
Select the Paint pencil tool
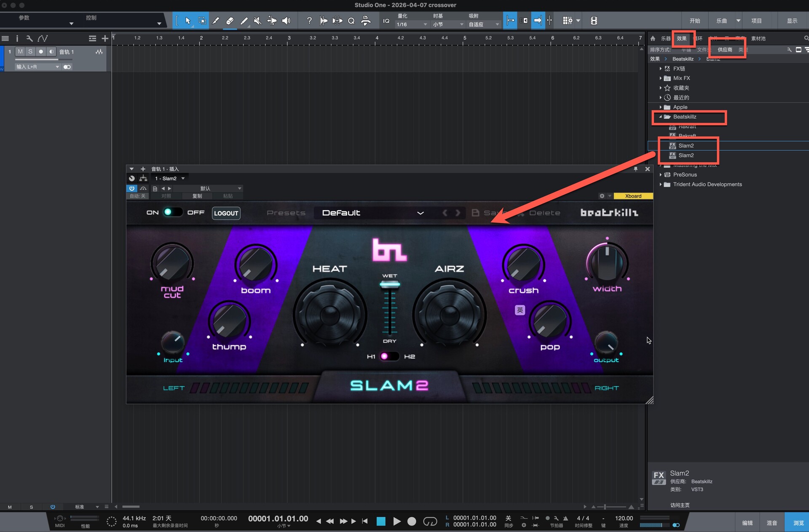click(244, 21)
